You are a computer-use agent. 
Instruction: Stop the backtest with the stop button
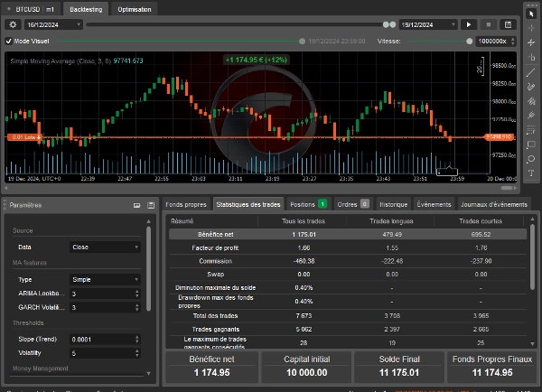pos(489,25)
